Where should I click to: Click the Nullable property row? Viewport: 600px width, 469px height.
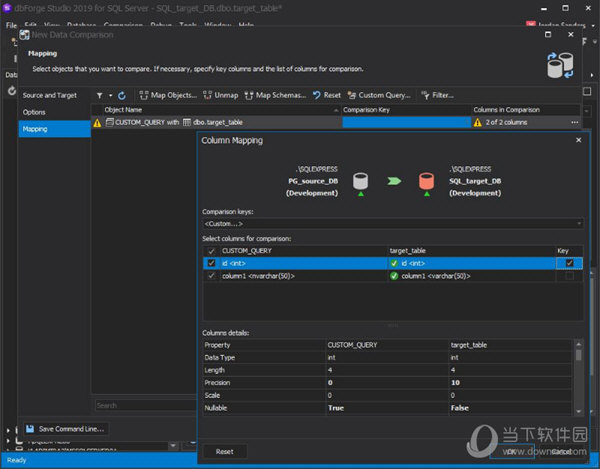click(387, 408)
